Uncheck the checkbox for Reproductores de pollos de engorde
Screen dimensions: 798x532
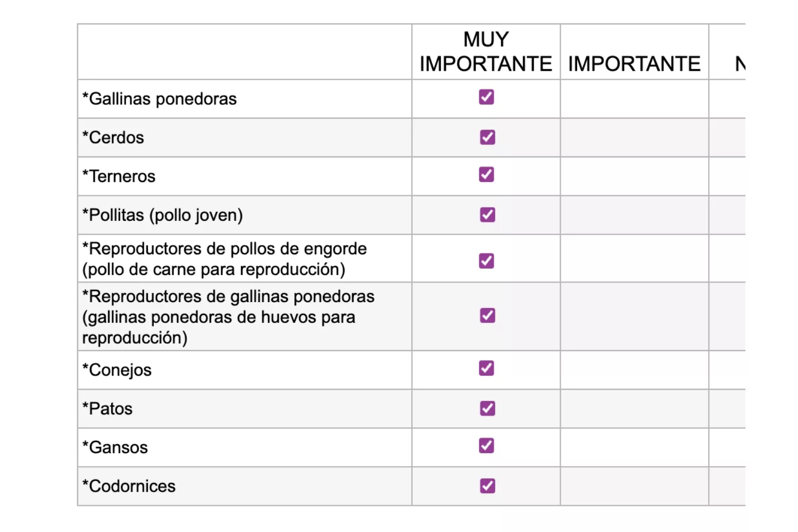point(486,260)
